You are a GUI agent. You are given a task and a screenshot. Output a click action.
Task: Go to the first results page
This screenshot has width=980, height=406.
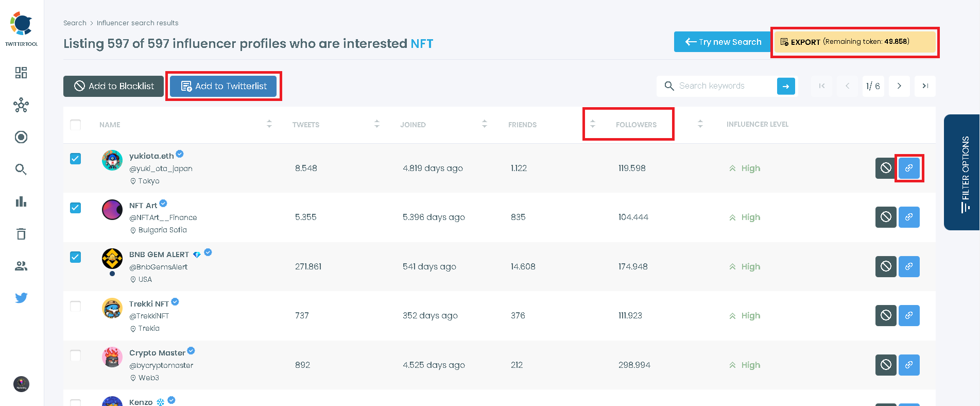(822, 86)
